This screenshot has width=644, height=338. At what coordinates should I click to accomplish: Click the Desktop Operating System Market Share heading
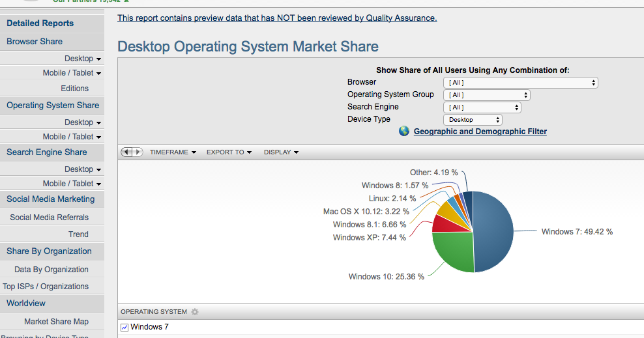[x=248, y=46]
